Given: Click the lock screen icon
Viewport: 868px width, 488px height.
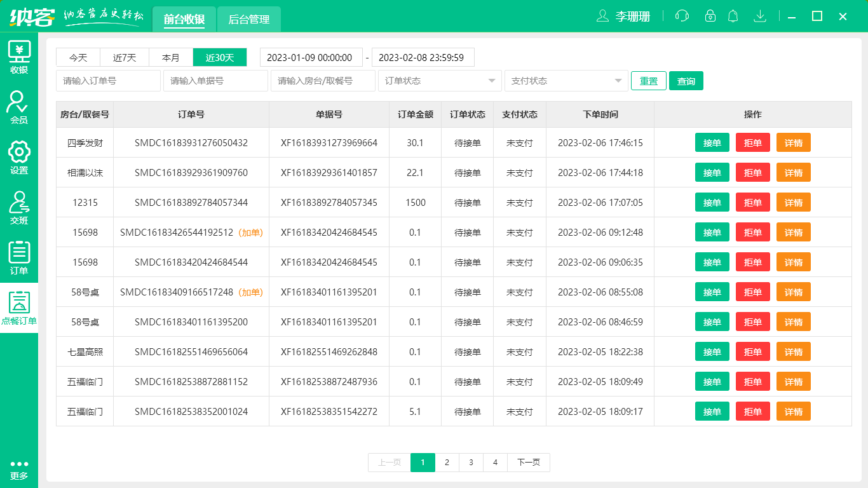Looking at the screenshot, I should [x=710, y=17].
